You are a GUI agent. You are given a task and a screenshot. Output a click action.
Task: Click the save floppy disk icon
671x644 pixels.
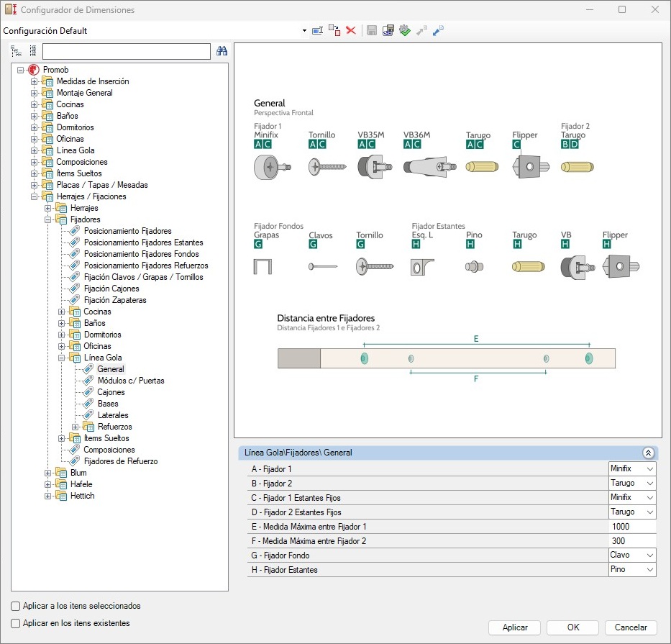coord(372,31)
